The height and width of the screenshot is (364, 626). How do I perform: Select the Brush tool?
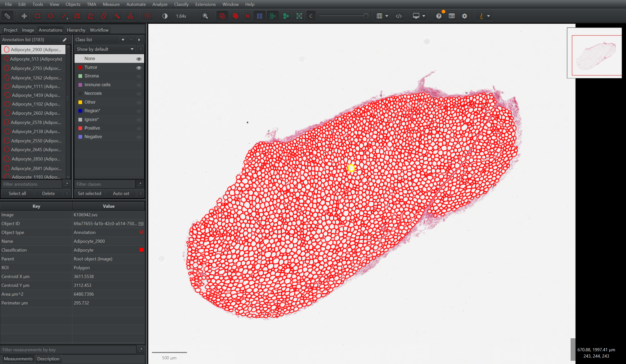coord(104,16)
